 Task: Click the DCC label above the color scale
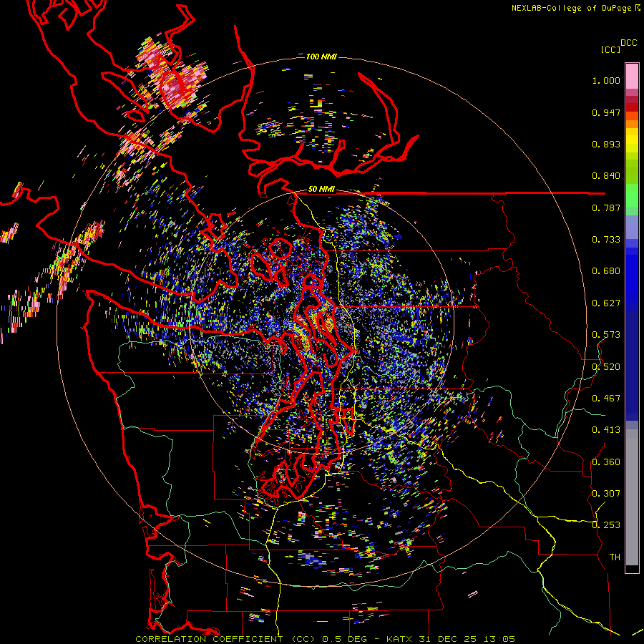click(628, 43)
